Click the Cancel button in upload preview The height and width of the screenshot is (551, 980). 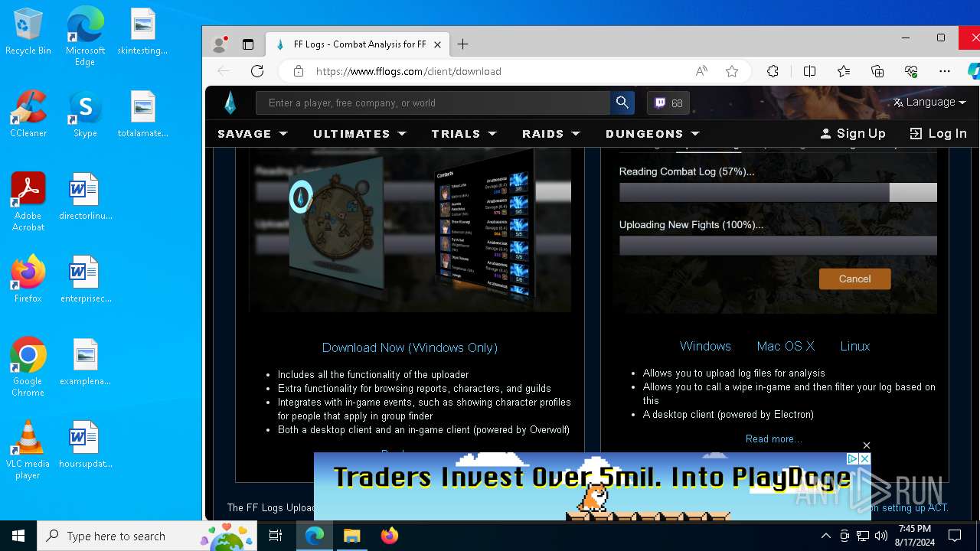(x=854, y=279)
